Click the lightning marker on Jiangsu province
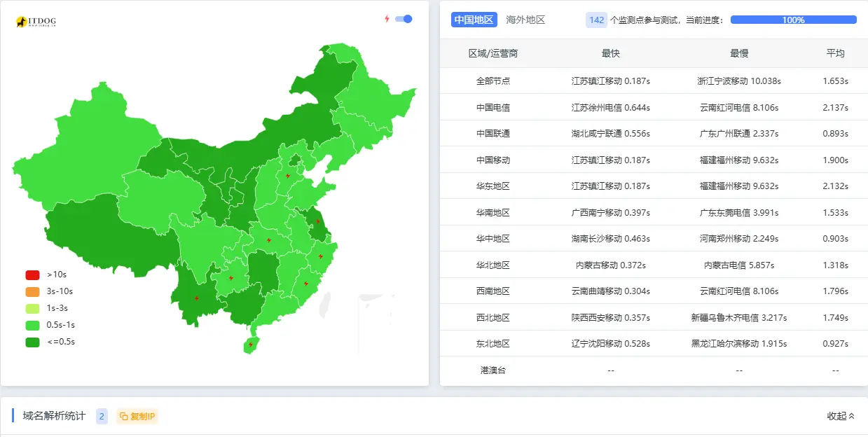Screen dimensions: 868x437 (x=319, y=221)
